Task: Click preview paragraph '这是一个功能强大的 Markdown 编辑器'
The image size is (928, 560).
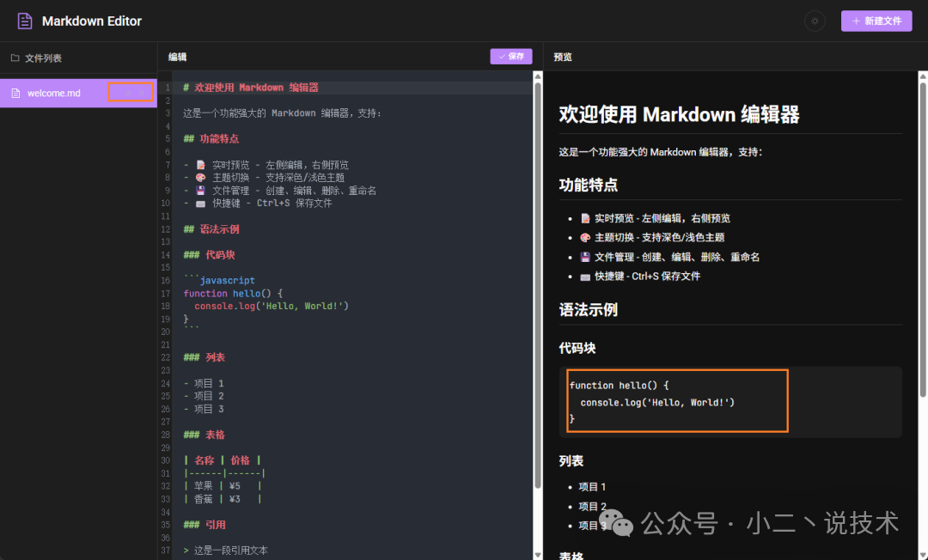Action: point(661,152)
